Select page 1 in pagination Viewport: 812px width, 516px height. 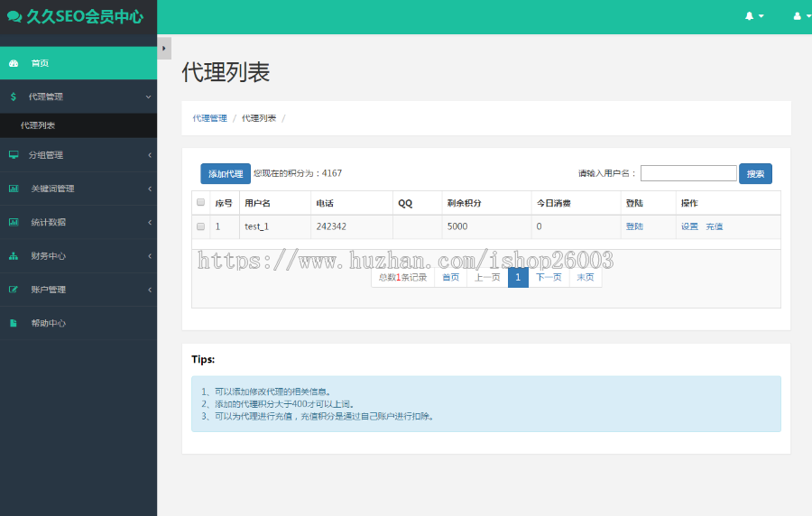pyautogui.click(x=518, y=278)
